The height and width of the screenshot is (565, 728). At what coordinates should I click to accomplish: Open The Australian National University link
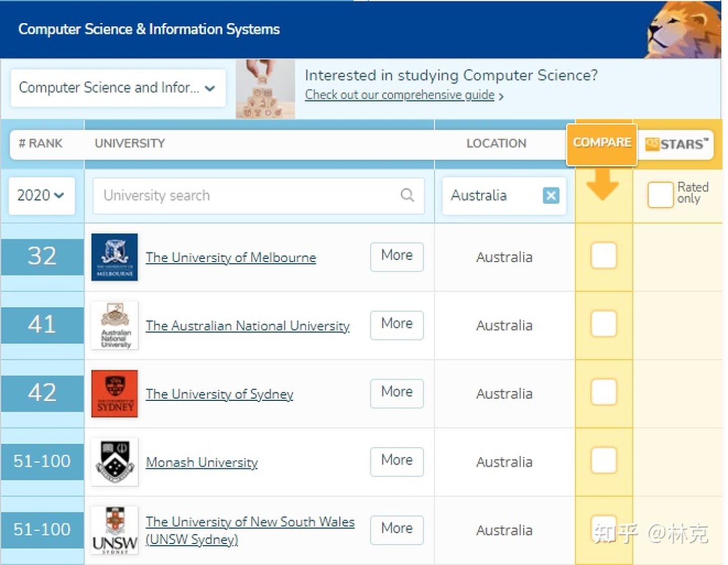[248, 325]
